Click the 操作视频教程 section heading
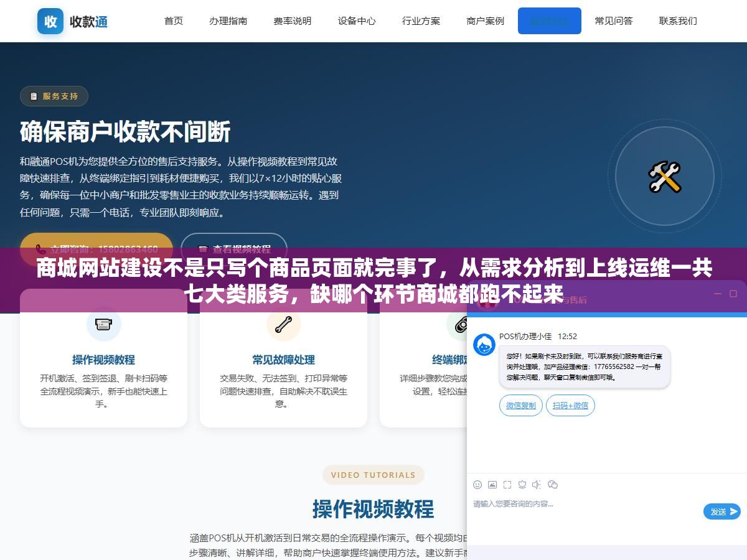This screenshot has width=747, height=560. pyautogui.click(x=373, y=509)
